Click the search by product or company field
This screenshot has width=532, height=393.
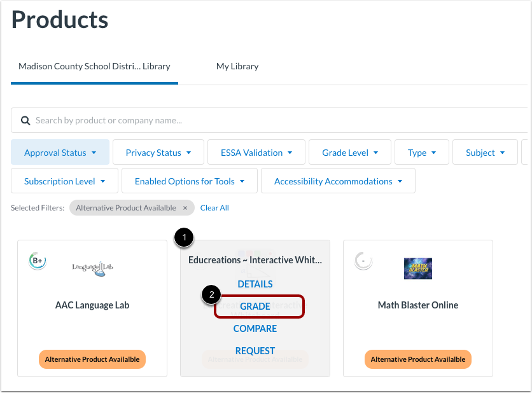pyautogui.click(x=269, y=120)
